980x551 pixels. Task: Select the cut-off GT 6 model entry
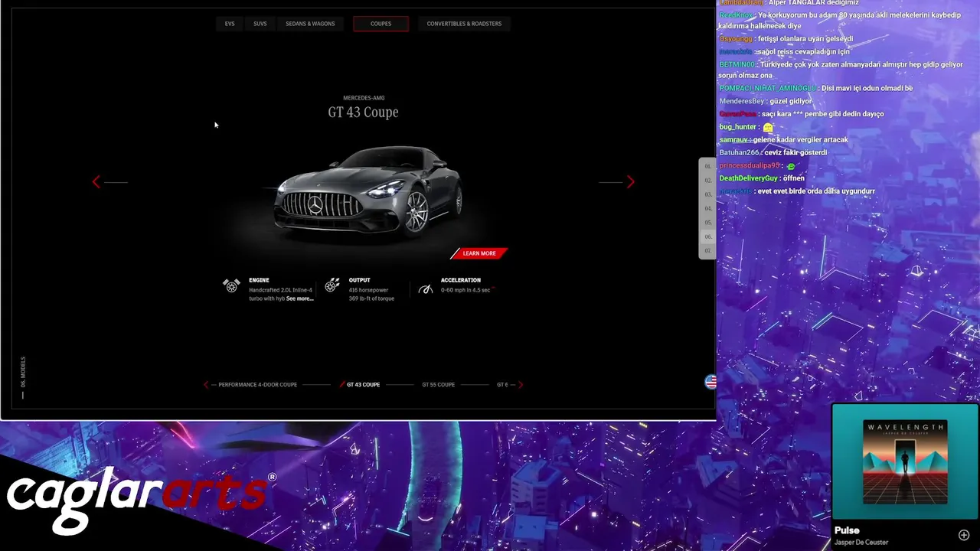[x=502, y=385]
